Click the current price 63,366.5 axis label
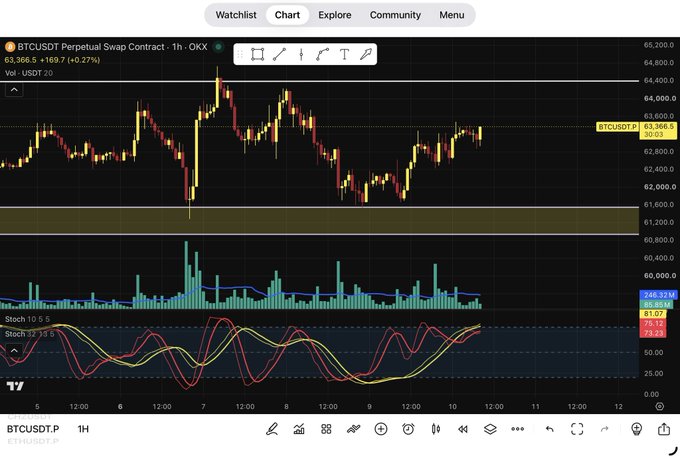Viewport: 680px width, 458px height. click(x=658, y=130)
